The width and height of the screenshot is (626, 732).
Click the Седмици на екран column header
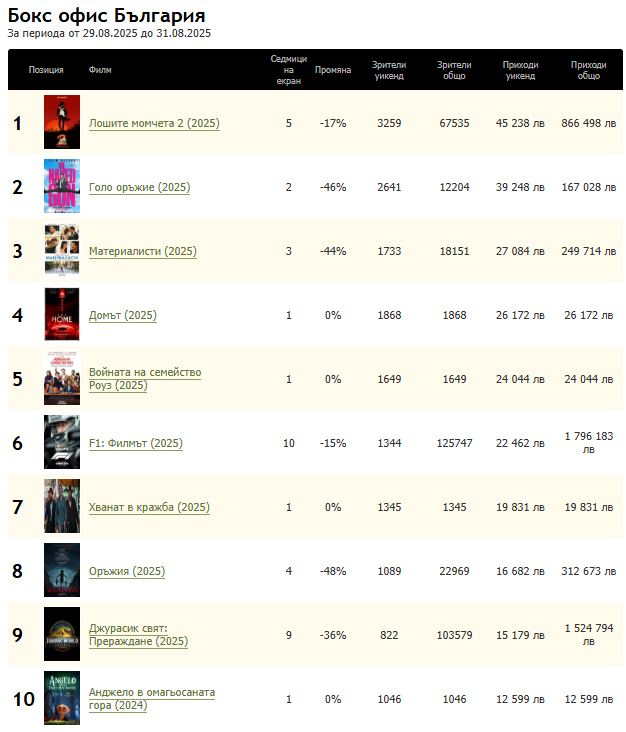click(288, 70)
